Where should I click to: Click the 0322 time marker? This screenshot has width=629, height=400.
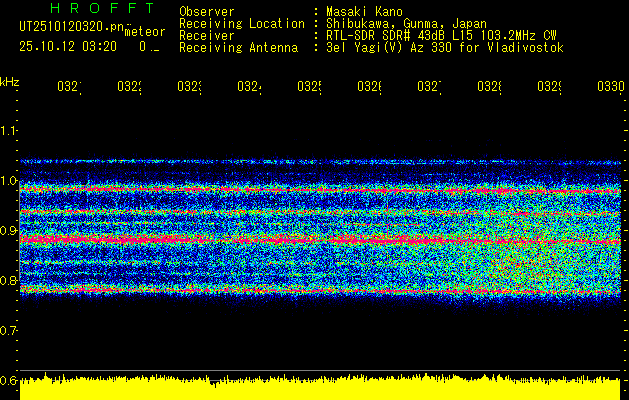(x=129, y=86)
